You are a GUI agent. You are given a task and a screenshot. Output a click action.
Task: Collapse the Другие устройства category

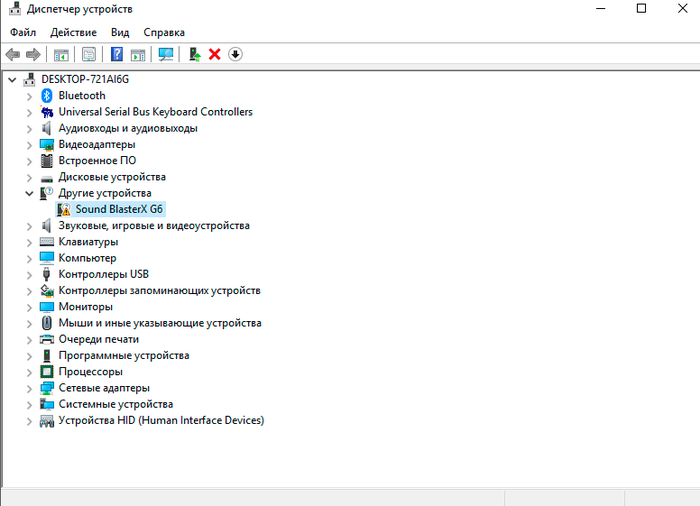pos(29,193)
